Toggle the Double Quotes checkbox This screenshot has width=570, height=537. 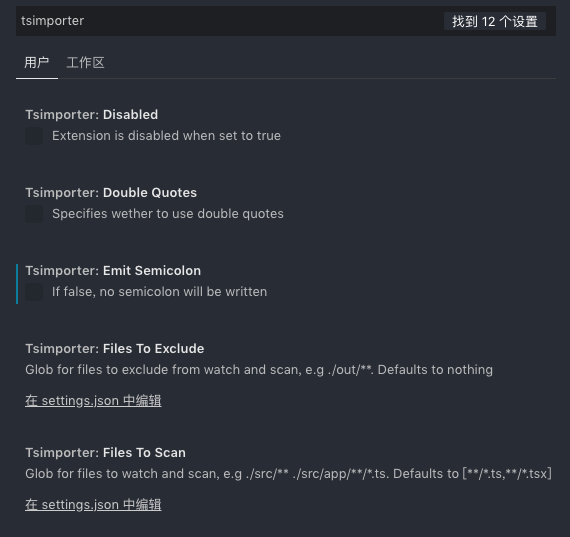coord(34,214)
